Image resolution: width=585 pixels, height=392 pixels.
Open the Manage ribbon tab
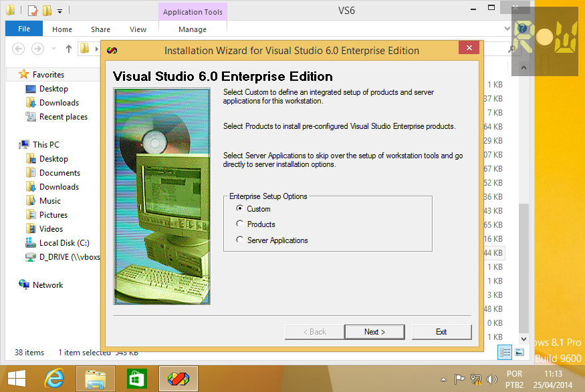[x=193, y=29]
